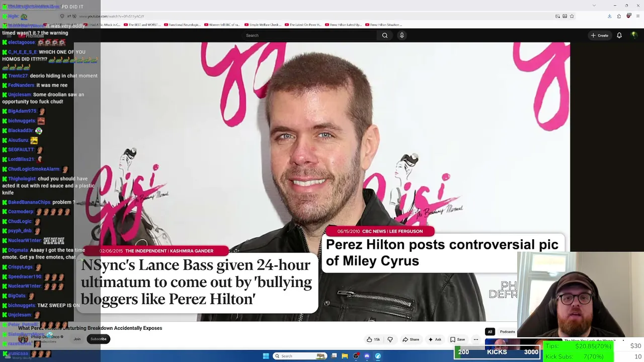Click chat username CrispyLegs
Image resolution: width=644 pixels, height=362 pixels.
point(20,267)
